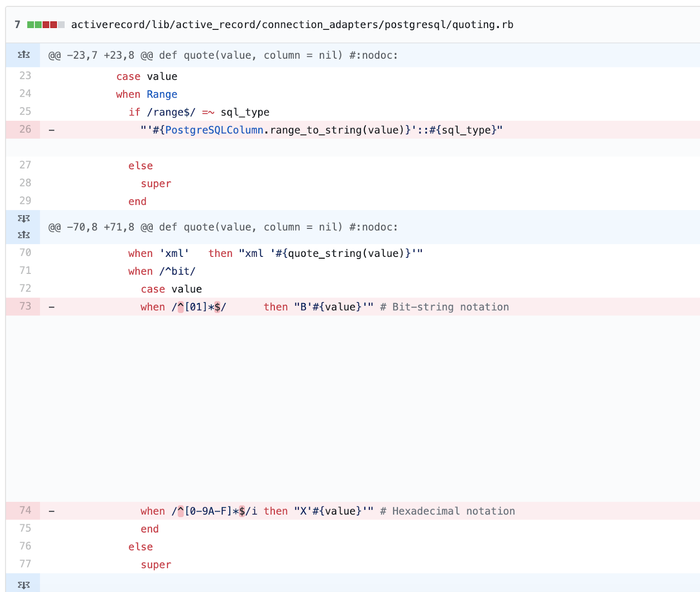Select deleted line number 26
This screenshot has width=700, height=592.
tap(25, 130)
